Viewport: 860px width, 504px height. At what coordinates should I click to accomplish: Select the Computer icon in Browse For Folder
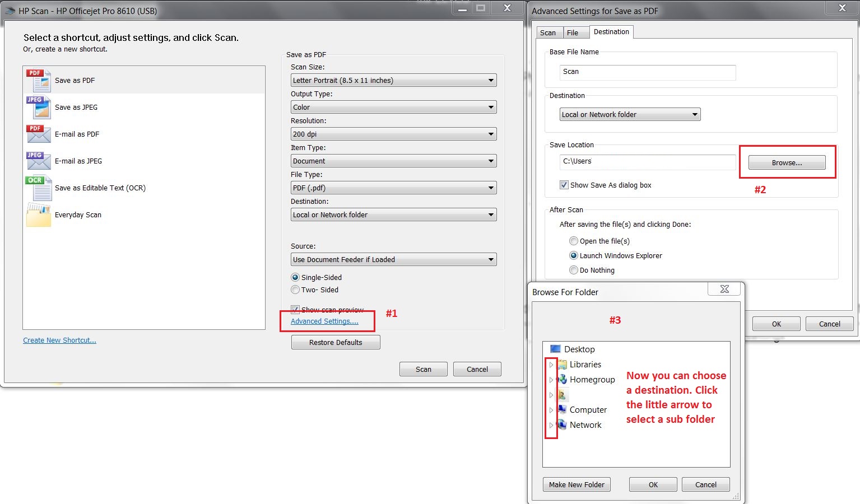point(562,409)
